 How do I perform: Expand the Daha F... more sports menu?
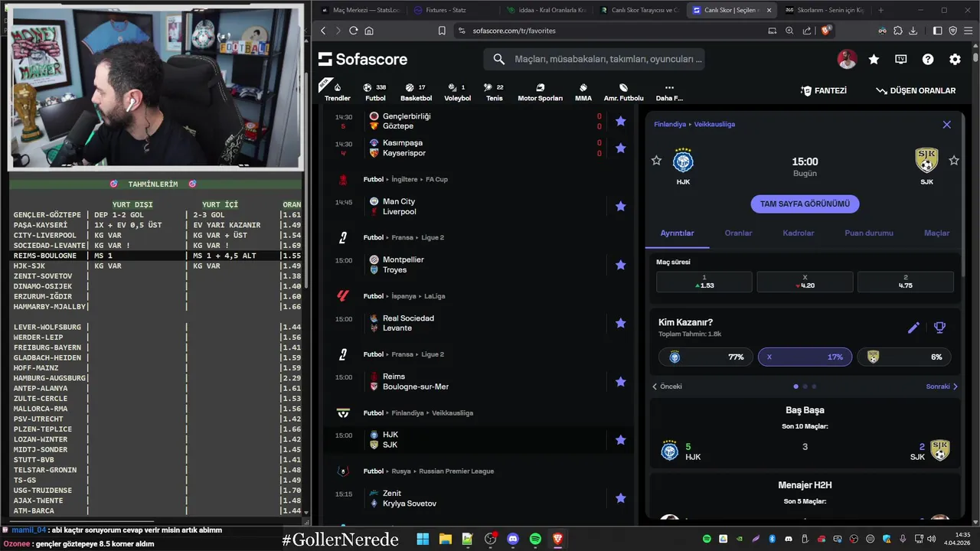point(669,92)
